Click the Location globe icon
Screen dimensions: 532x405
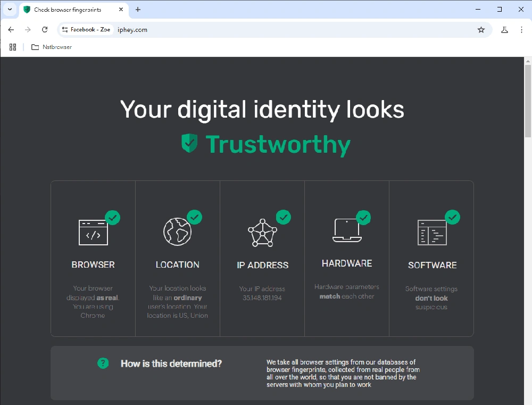(177, 232)
